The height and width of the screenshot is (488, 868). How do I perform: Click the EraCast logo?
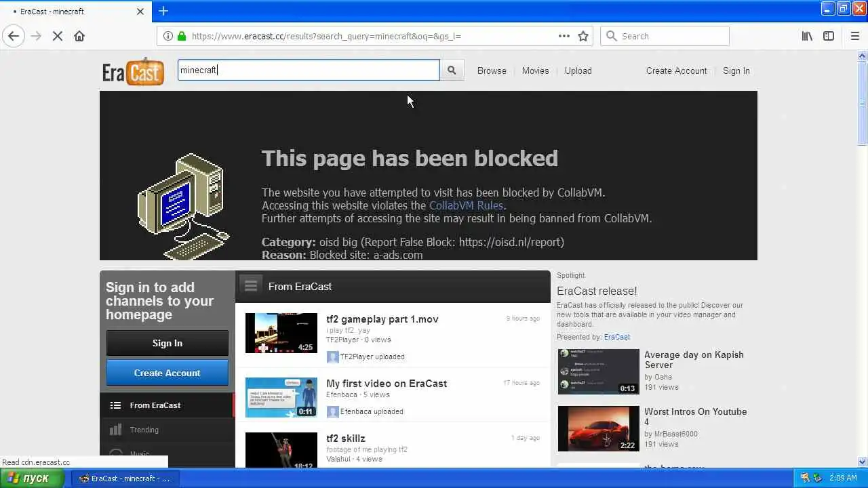[133, 71]
